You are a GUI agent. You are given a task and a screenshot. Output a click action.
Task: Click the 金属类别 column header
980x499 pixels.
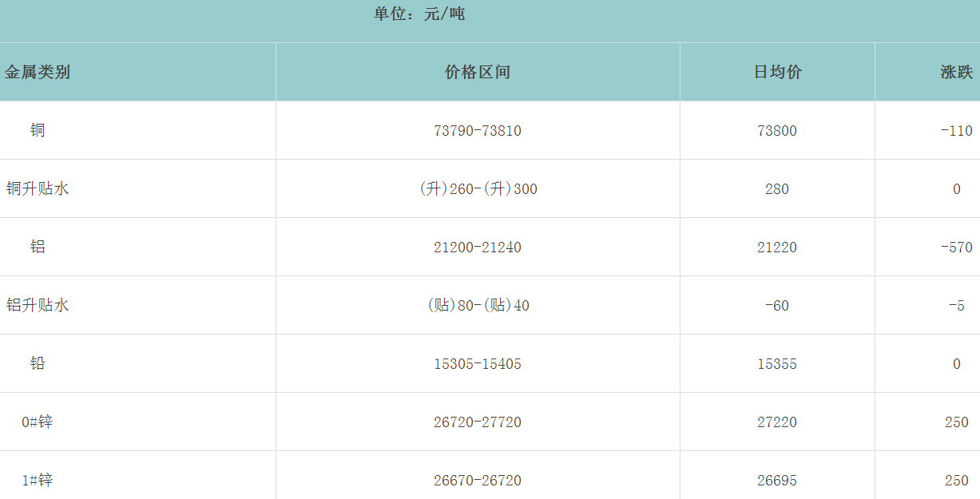38,73
